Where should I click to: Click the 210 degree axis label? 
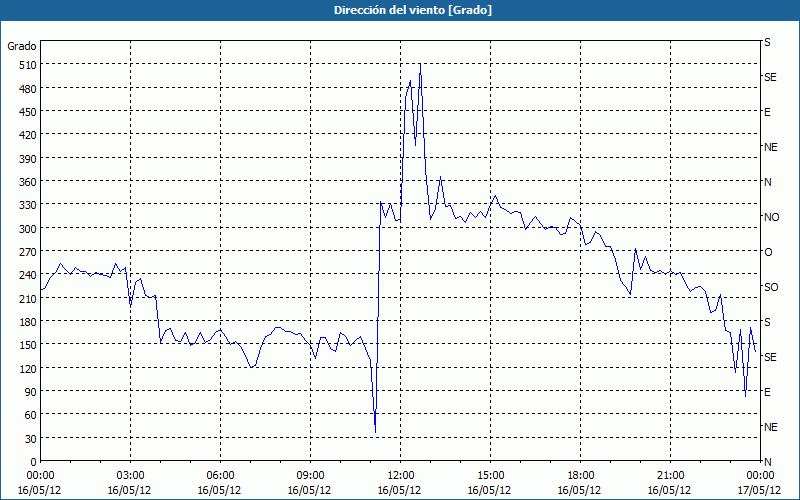tap(28, 298)
